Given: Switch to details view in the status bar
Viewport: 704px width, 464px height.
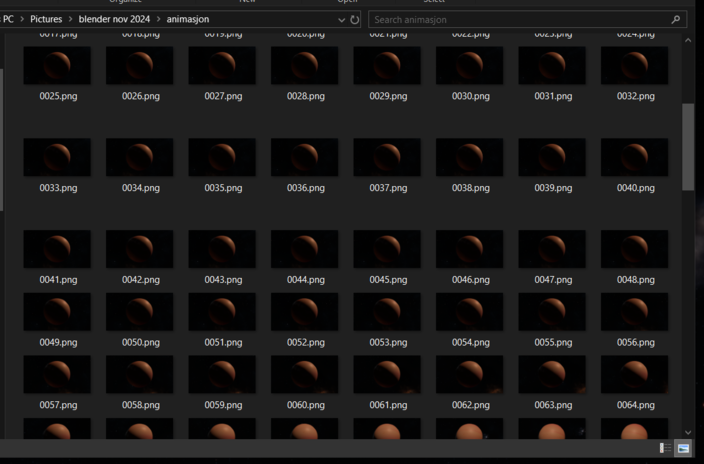Looking at the screenshot, I should [666, 448].
